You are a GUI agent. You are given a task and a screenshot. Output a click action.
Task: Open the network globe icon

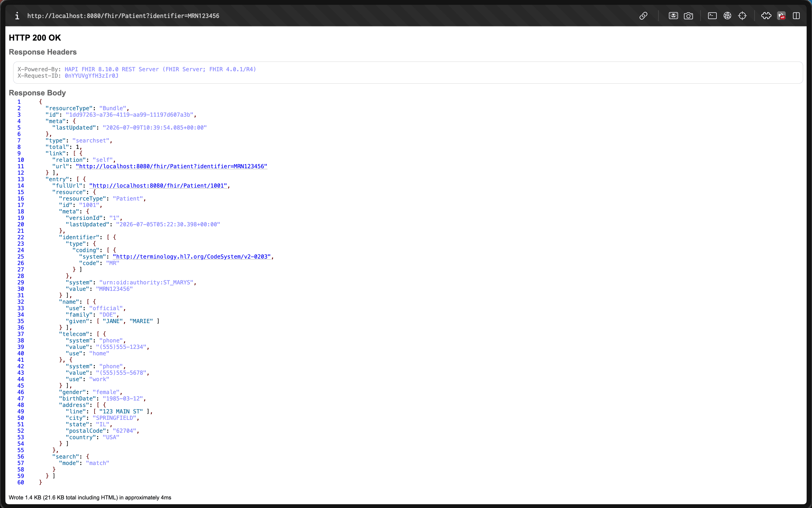[727, 16]
